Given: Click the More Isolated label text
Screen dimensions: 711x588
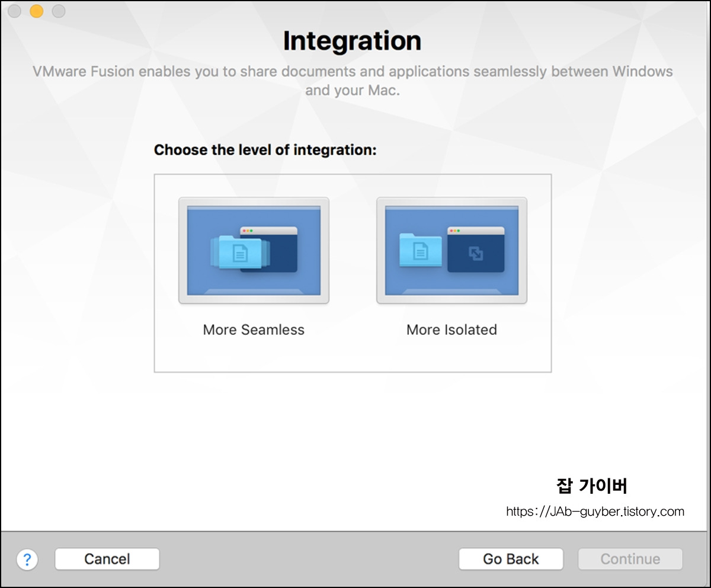Looking at the screenshot, I should pyautogui.click(x=451, y=330).
